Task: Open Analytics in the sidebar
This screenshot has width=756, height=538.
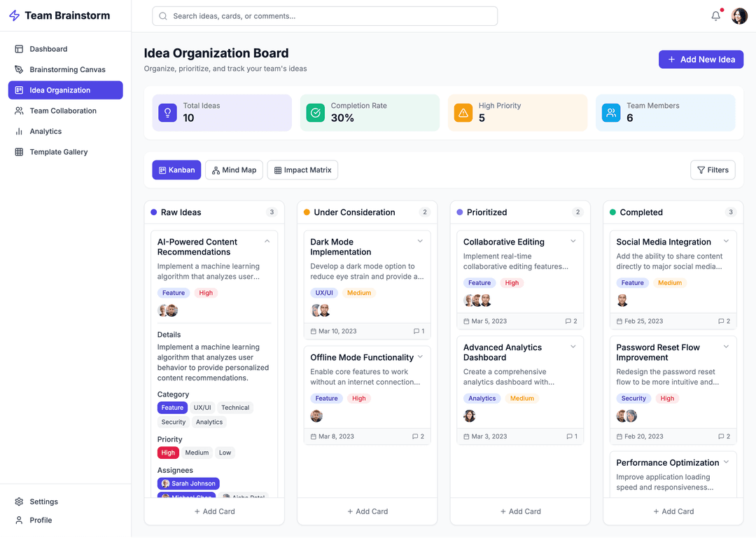Action: (x=45, y=132)
